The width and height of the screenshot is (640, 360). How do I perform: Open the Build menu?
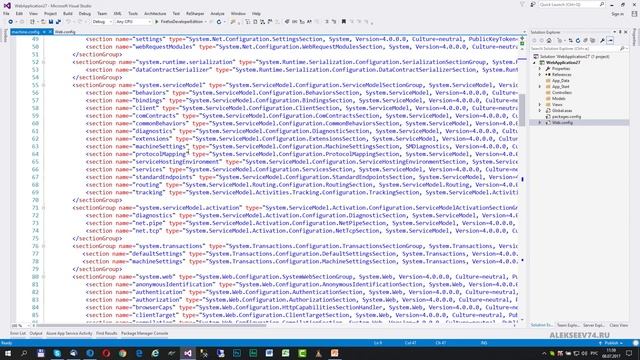[68, 13]
